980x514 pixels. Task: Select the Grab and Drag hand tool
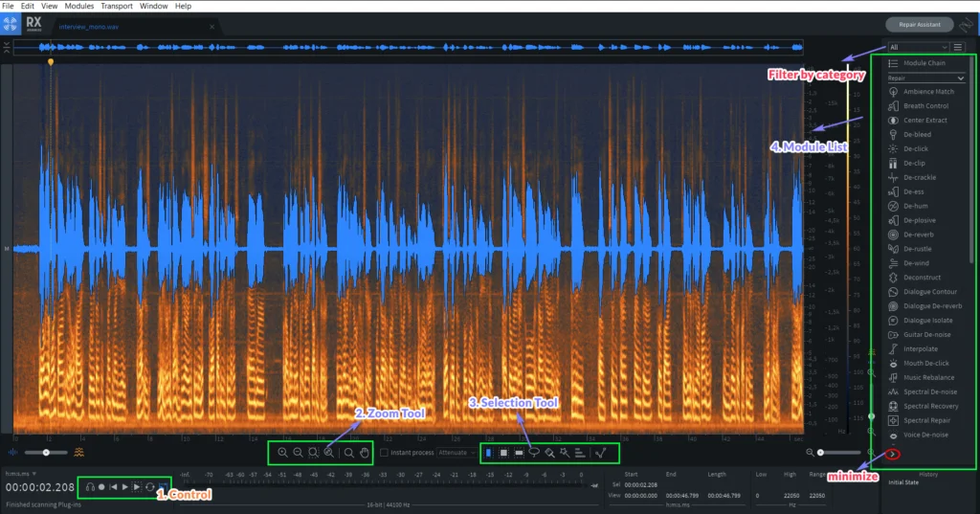click(x=365, y=453)
